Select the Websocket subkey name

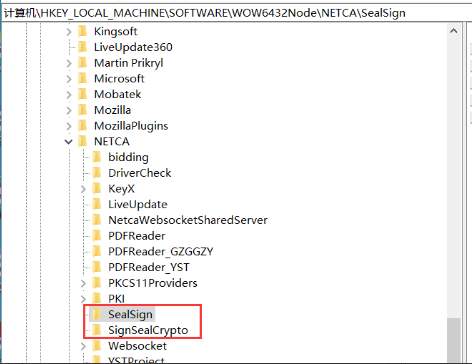(137, 346)
